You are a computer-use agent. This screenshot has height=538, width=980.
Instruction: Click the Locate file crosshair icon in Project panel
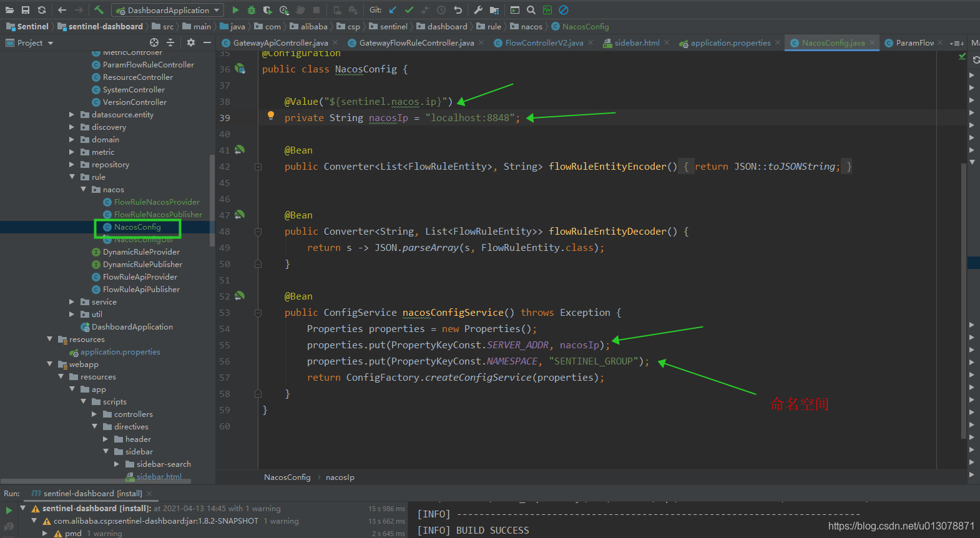(154, 42)
